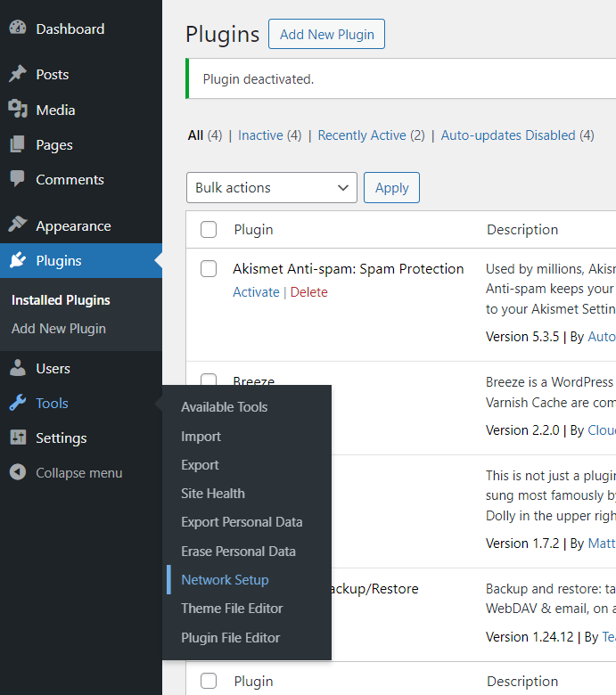This screenshot has height=695, width=616.
Task: Tick the select-all checkbox in table footer
Action: 209,681
